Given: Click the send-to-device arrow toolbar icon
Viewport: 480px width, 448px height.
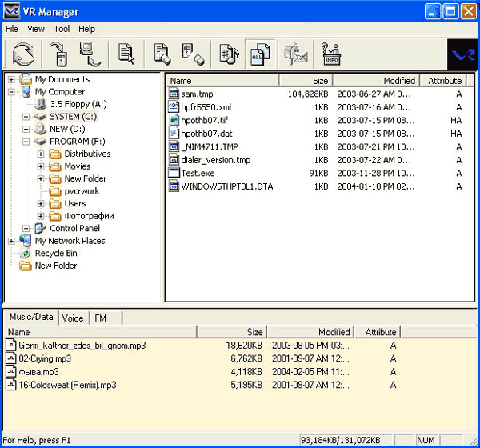Looking at the screenshot, I should click(x=59, y=54).
